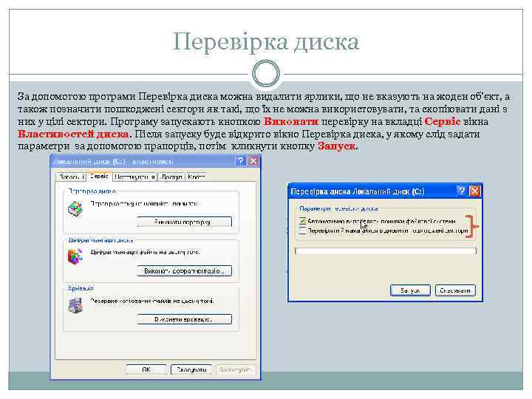Click Виконати дефрагментацію button

coord(184,270)
